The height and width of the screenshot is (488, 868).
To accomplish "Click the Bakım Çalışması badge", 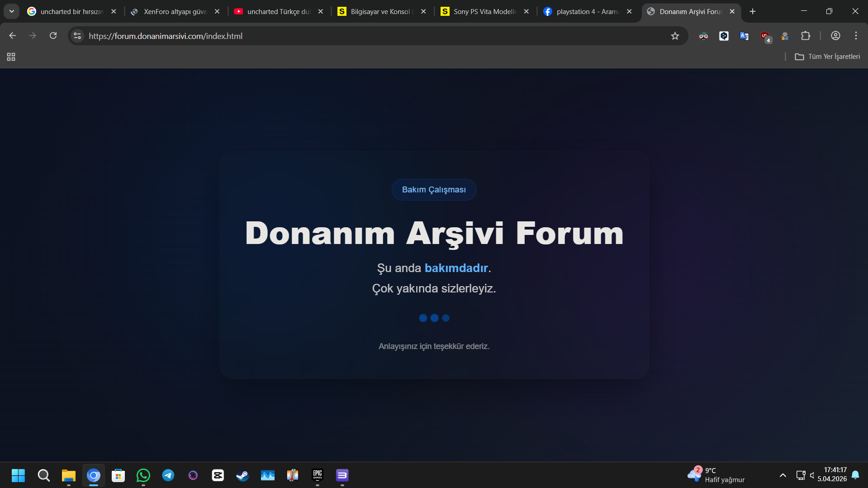I will 434,190.
